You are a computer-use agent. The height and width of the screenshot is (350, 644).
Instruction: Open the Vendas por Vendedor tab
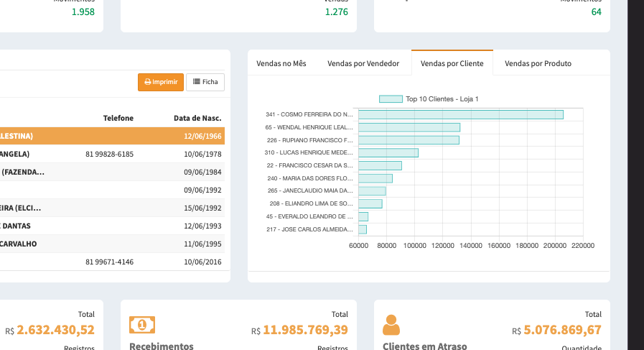(x=363, y=63)
